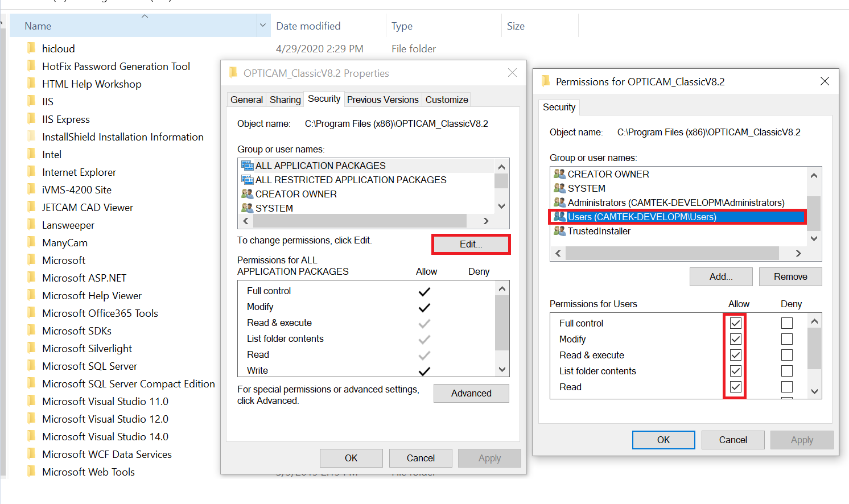Click up arrow of Properties group list scrollbar

tap(501, 167)
